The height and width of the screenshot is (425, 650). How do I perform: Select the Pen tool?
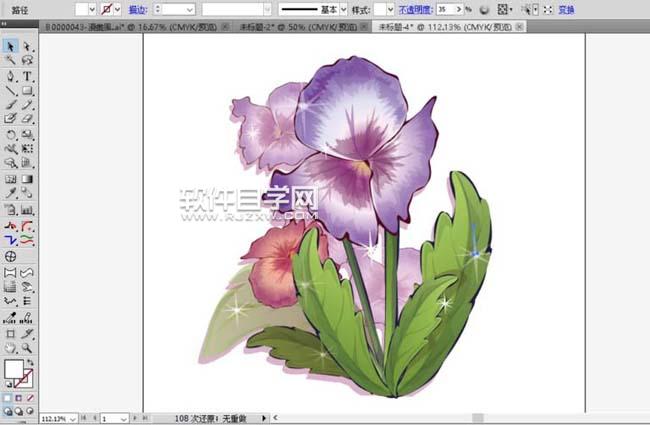(10, 76)
